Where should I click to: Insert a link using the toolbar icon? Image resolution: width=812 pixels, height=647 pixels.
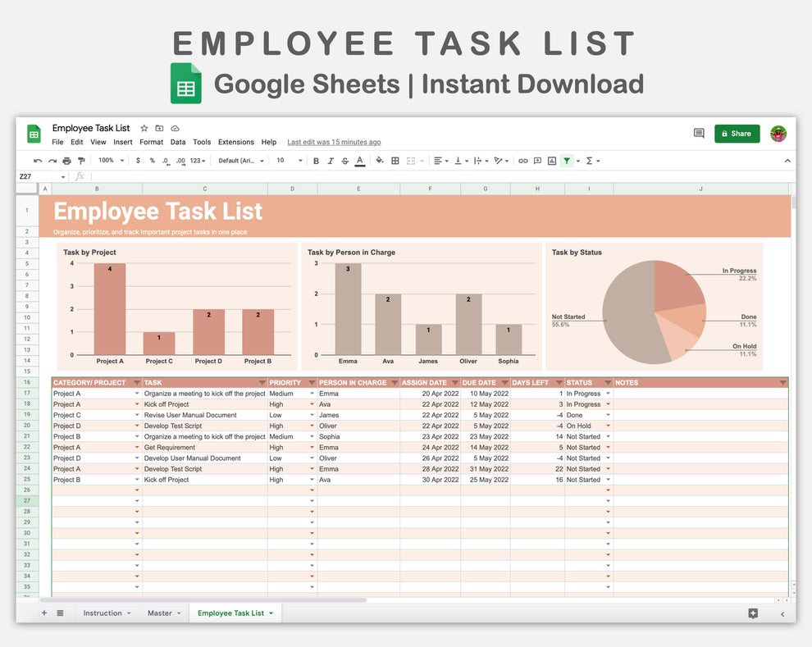coord(523,161)
